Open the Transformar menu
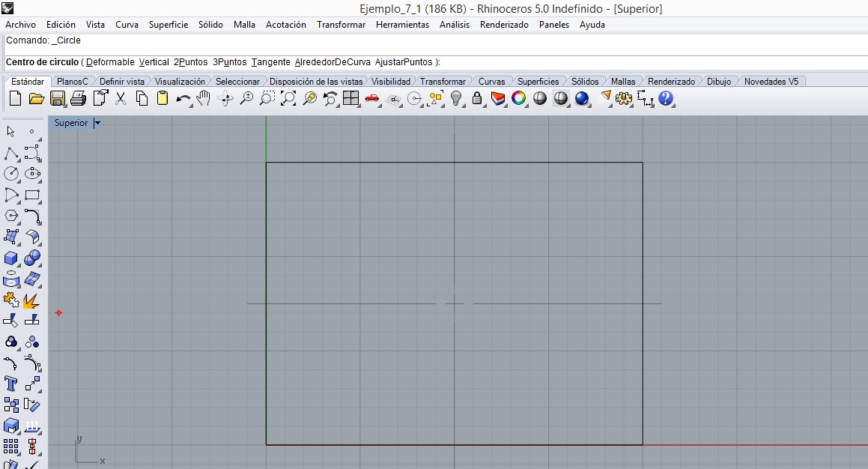Viewport: 868px width, 469px height. (x=341, y=25)
